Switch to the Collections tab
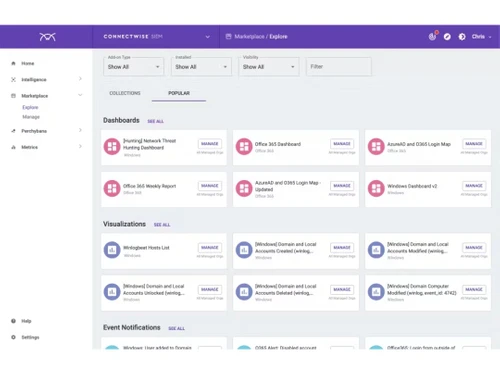Viewport: 500px width, 375px height. [x=125, y=93]
